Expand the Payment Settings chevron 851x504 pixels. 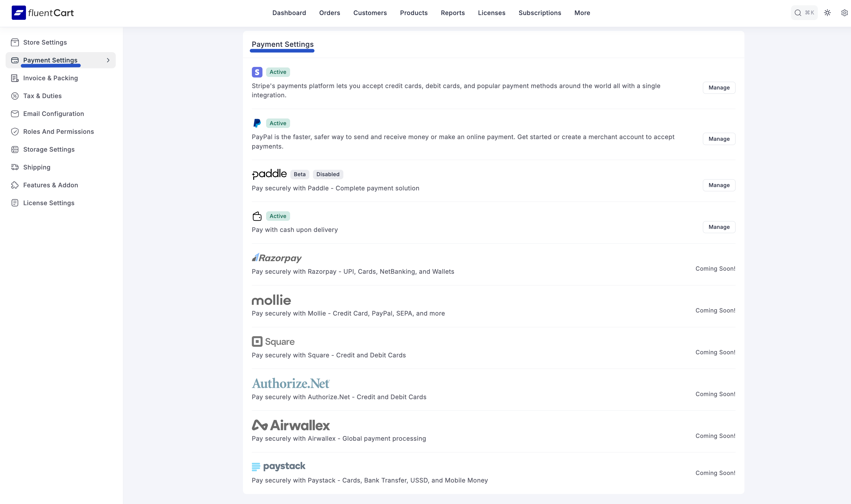point(108,60)
